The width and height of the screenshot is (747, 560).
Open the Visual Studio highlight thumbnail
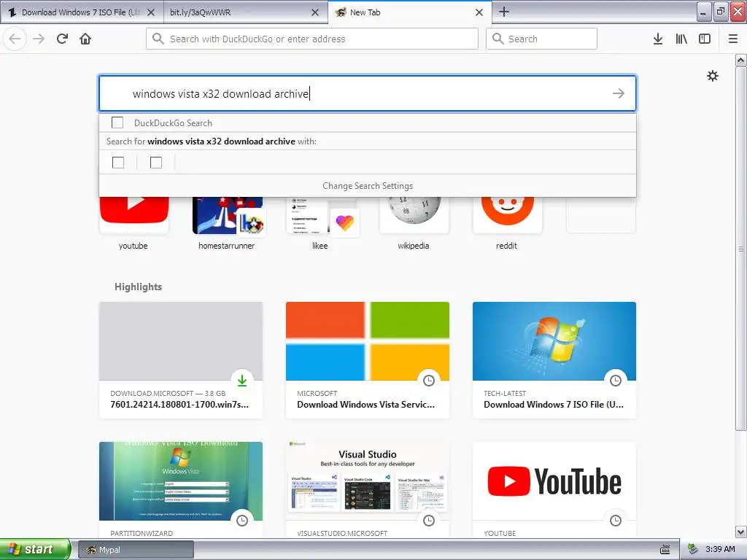click(368, 481)
